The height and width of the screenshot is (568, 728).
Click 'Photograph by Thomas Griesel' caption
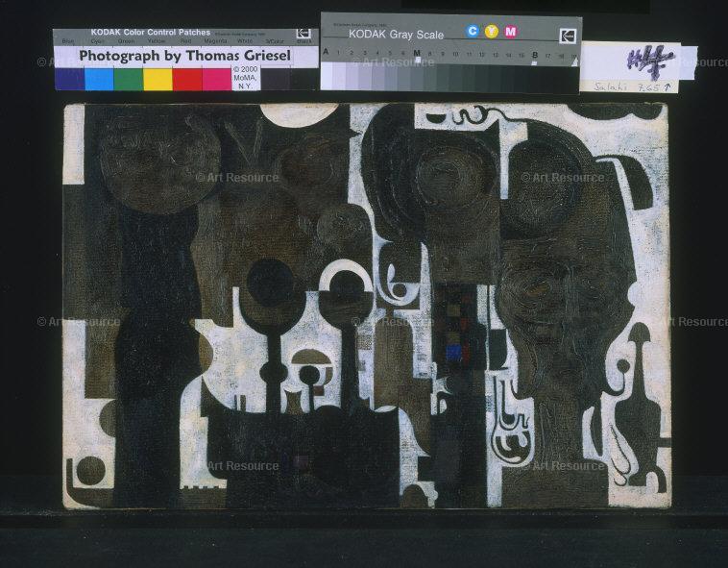[x=184, y=56]
